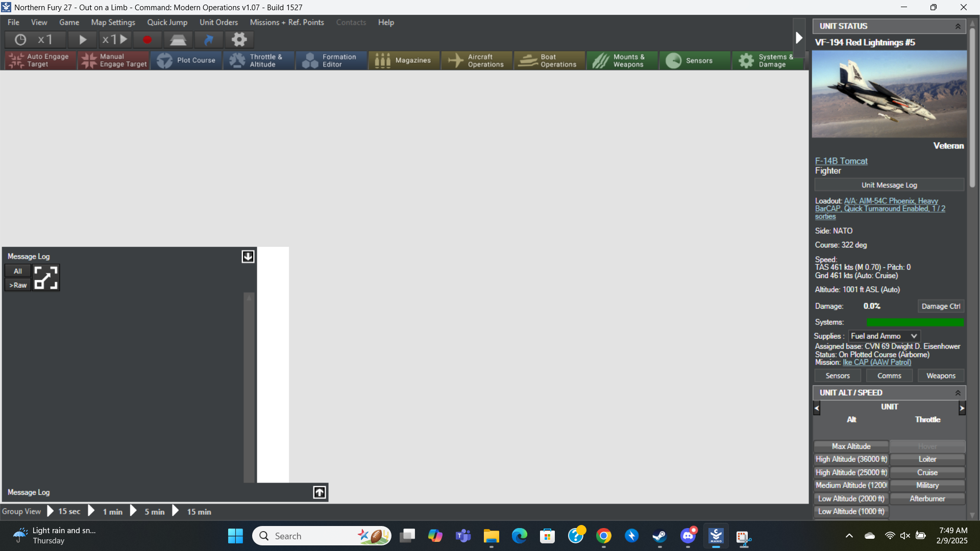Image resolution: width=980 pixels, height=551 pixels.
Task: Run simulation for 15 sec
Action: 64,512
